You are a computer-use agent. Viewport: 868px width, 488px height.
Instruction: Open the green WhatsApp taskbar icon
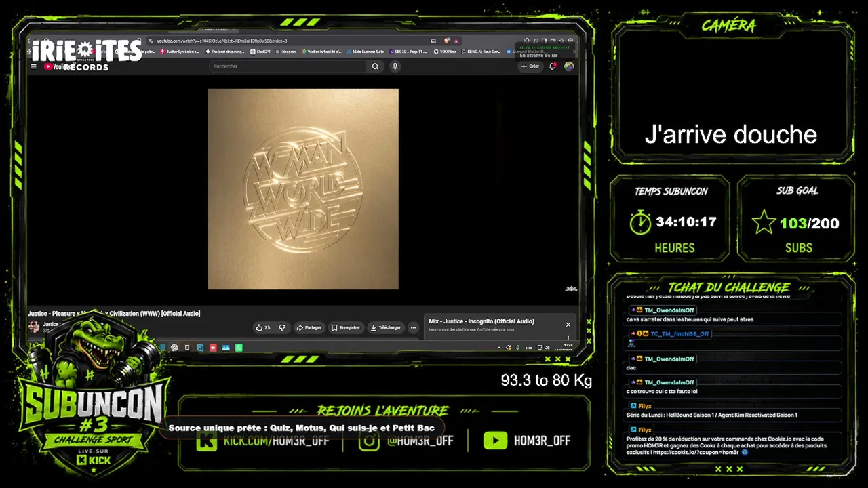(239, 348)
